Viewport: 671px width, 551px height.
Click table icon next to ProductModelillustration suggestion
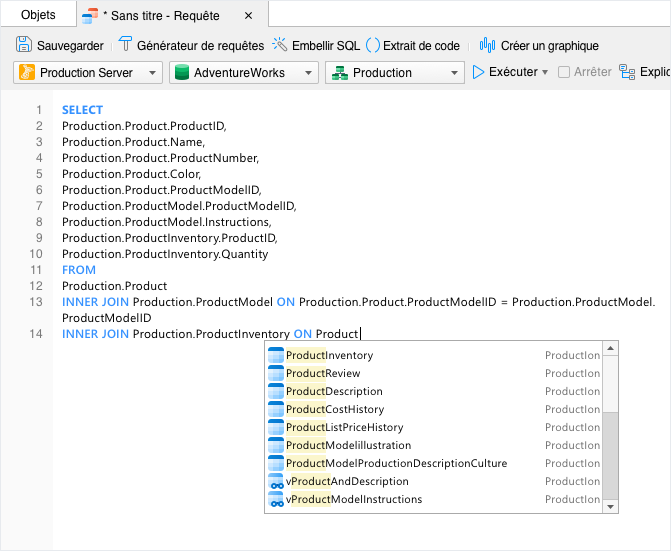click(x=276, y=445)
